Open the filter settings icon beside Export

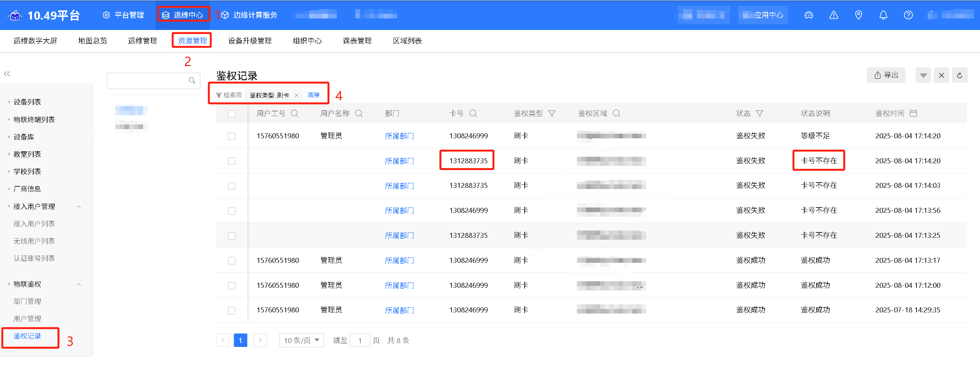point(923,75)
